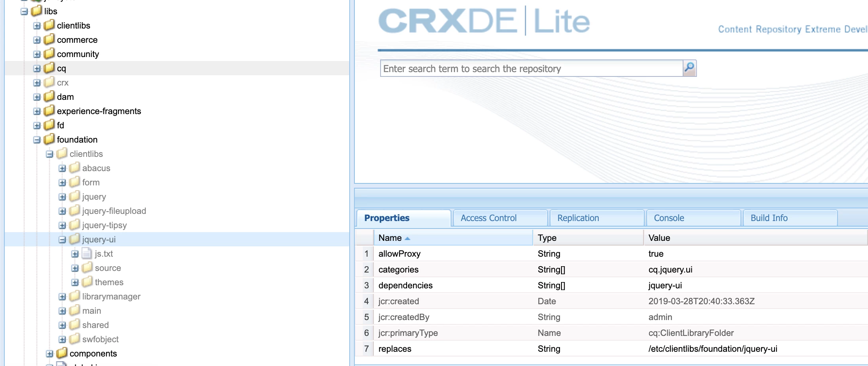The width and height of the screenshot is (868, 366).
Task: Switch to the Console tab
Action: click(x=693, y=218)
